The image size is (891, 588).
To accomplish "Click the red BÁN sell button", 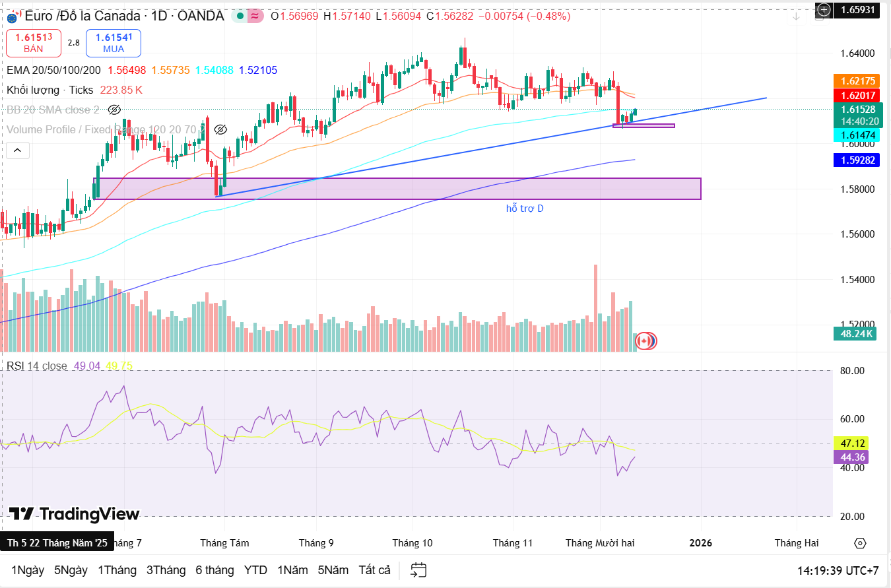I will (34, 42).
